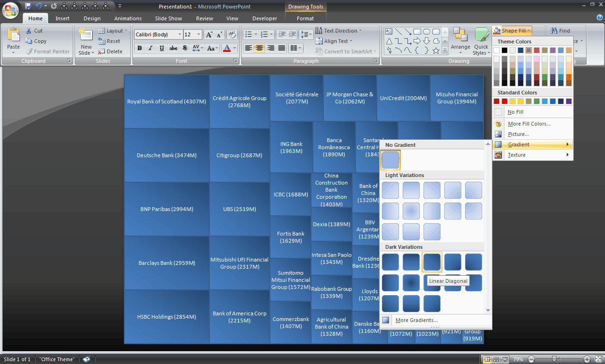Click the Clear All Formatting icon
Viewport: 605px width, 364px height.
(231, 34)
